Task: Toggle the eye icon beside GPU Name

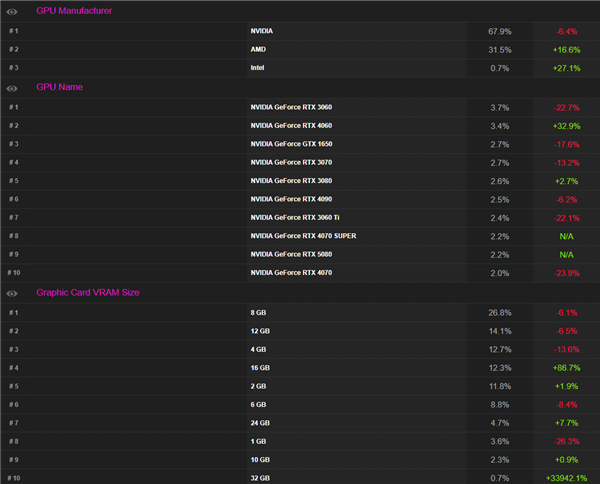Action: coord(13,88)
